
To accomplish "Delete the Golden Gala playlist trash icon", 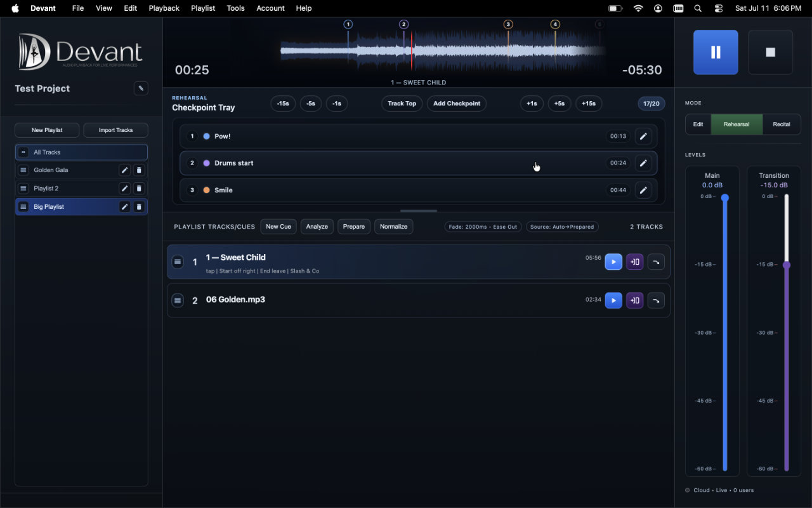I will point(140,170).
